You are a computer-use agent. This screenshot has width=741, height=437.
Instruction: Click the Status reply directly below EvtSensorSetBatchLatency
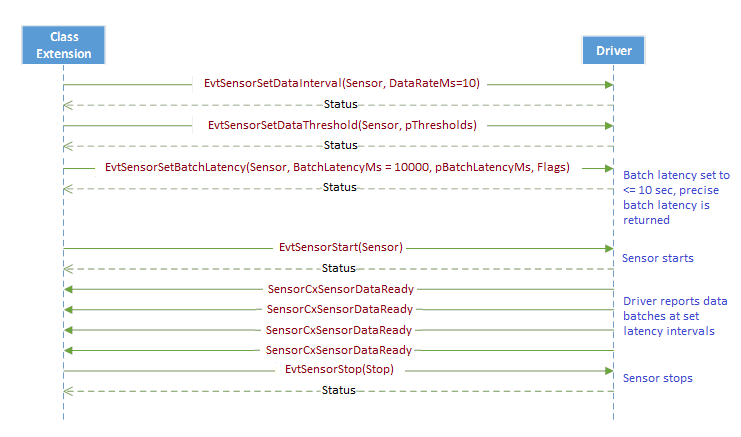tap(339, 188)
